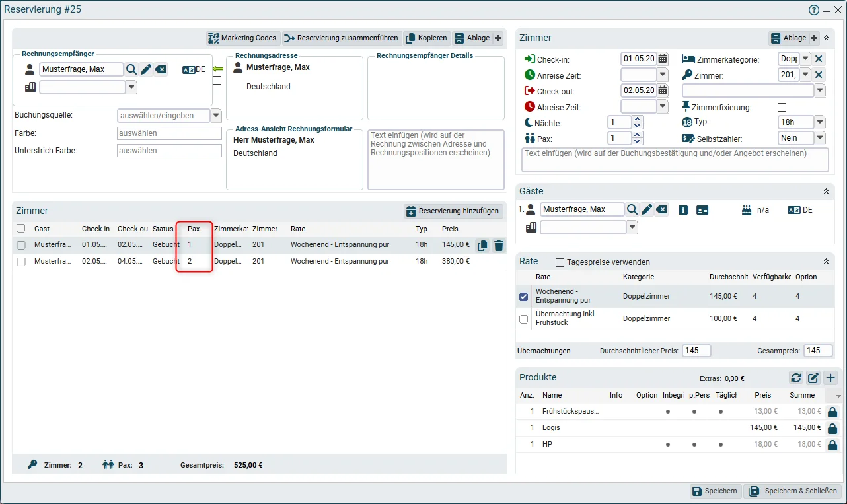Click Reservierung zusammenführen
The image size is (847, 504).
coord(342,38)
